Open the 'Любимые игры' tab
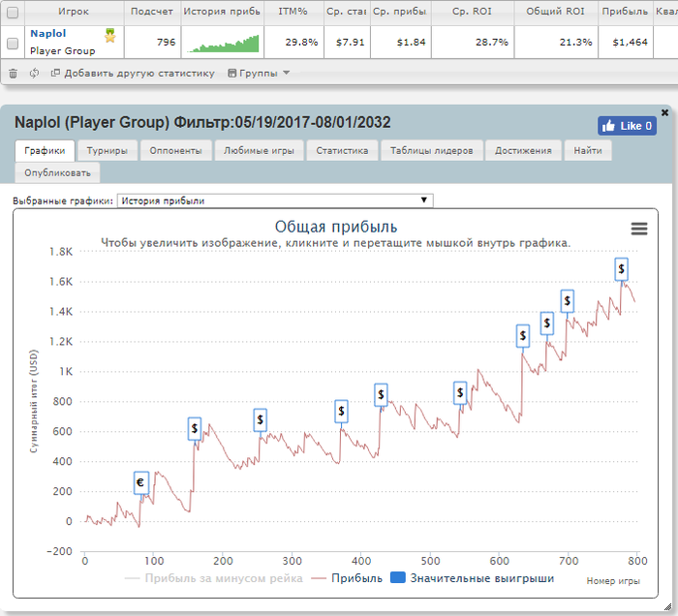The height and width of the screenshot is (616, 678). (x=259, y=150)
